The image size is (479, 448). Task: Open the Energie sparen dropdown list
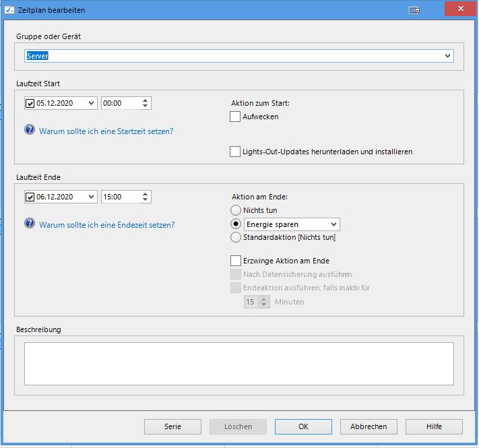click(x=333, y=224)
